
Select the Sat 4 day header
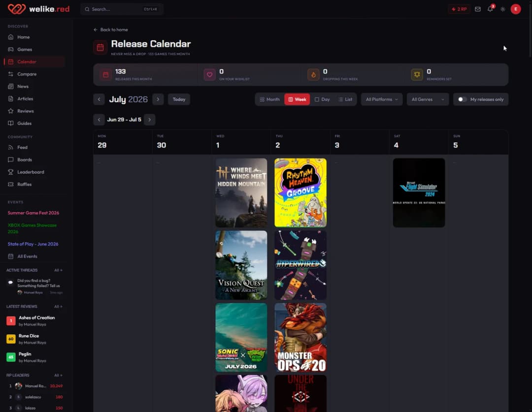coord(419,142)
